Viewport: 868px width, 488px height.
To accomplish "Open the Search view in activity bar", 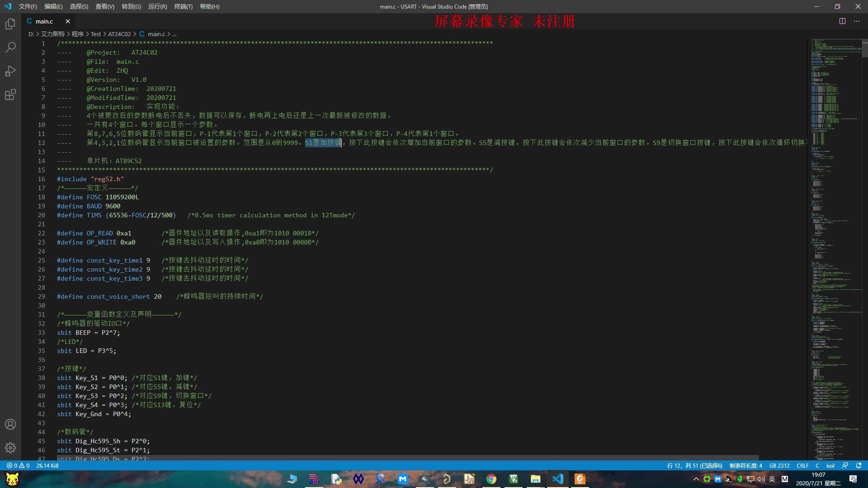I will point(10,47).
